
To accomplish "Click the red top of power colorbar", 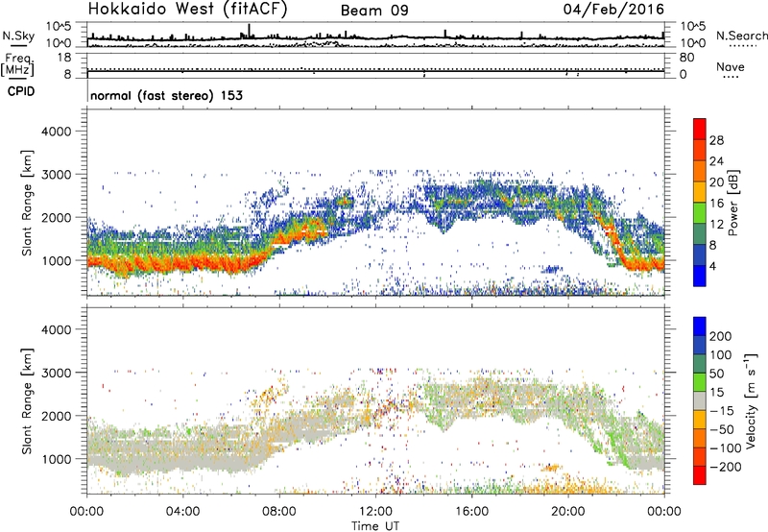I will 700,129.
